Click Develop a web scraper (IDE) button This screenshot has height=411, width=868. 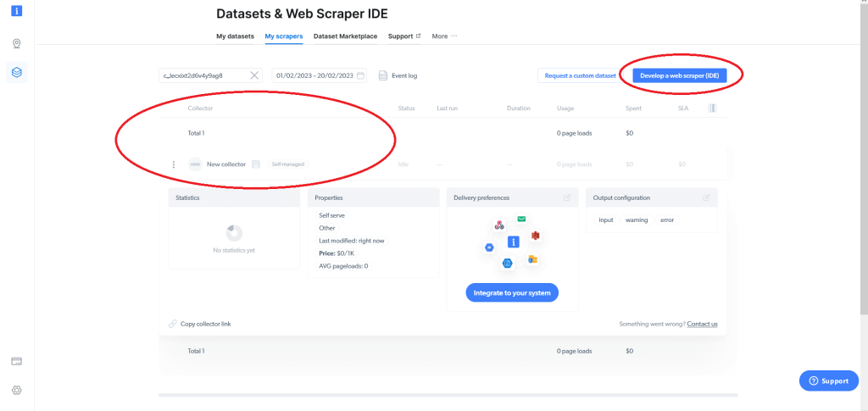(679, 75)
